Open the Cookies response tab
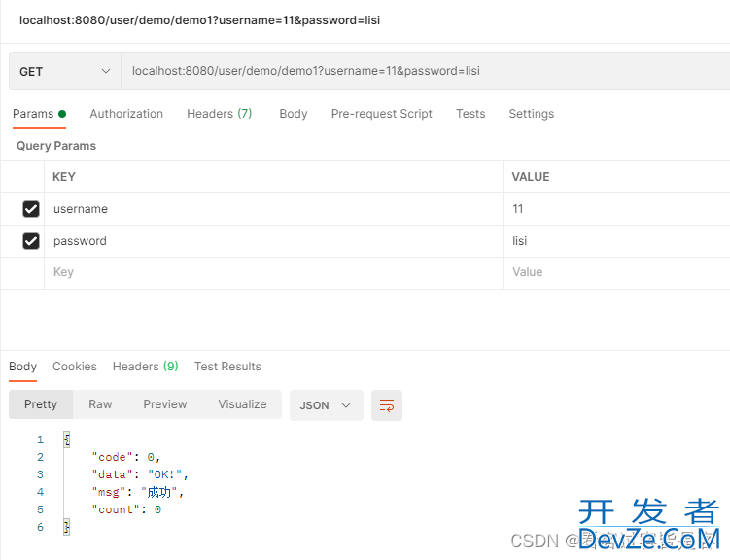 75,367
